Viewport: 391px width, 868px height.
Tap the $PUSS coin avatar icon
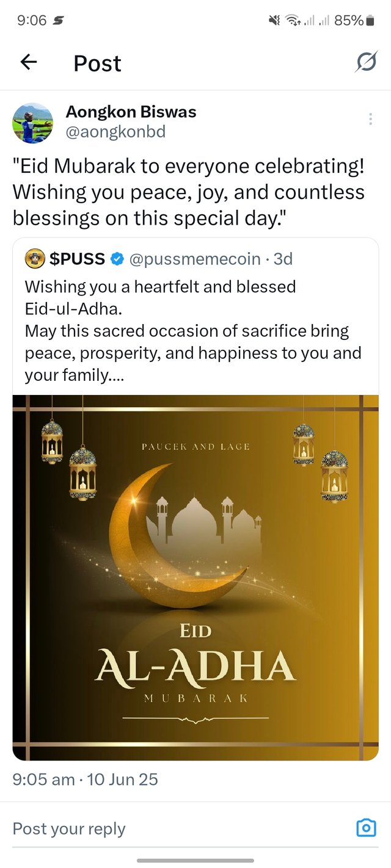(35, 259)
